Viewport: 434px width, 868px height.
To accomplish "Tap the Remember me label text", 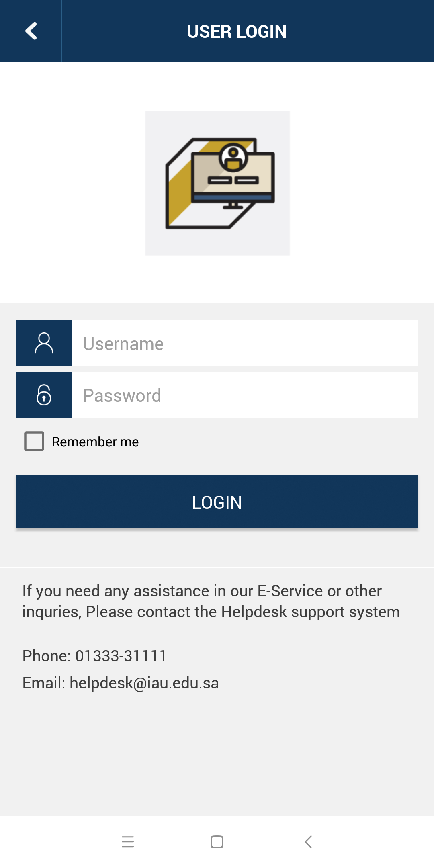I will (95, 442).
